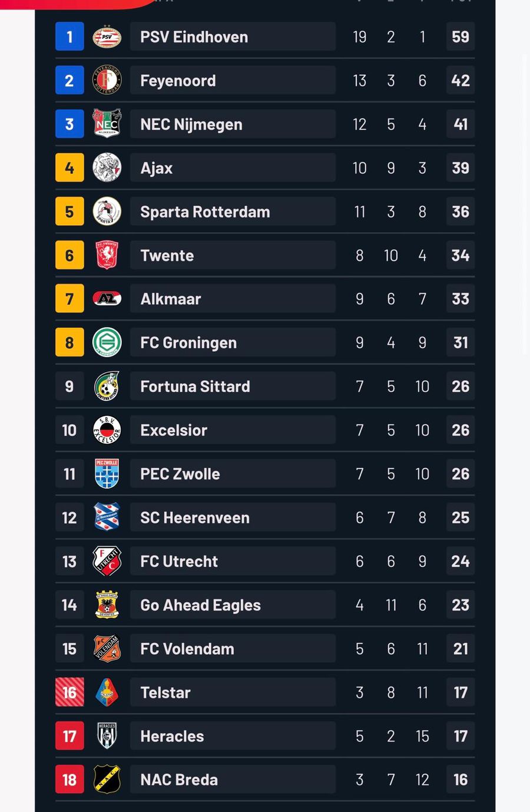Tap the AZ Alkmaar logo
The height and width of the screenshot is (812, 530).
tap(107, 299)
